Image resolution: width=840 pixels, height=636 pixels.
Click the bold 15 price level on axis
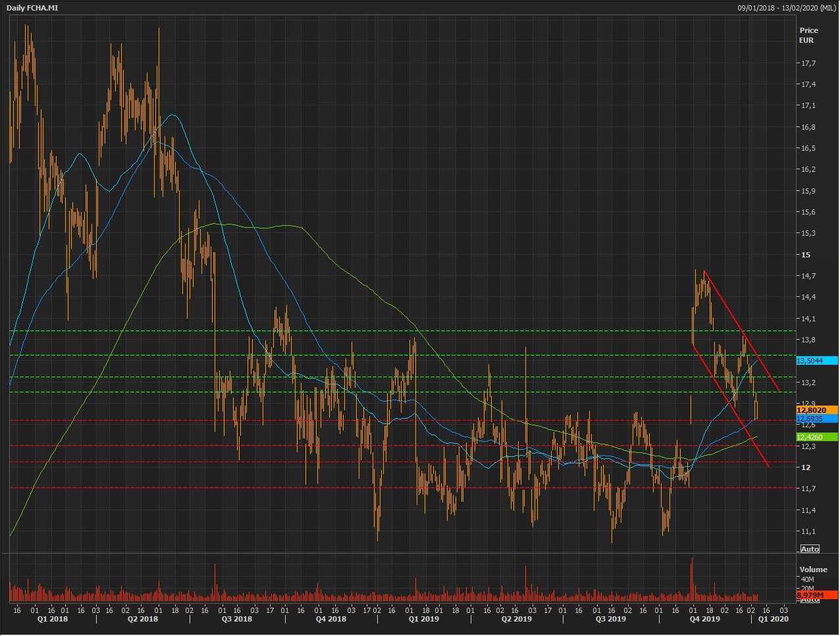[x=806, y=255]
